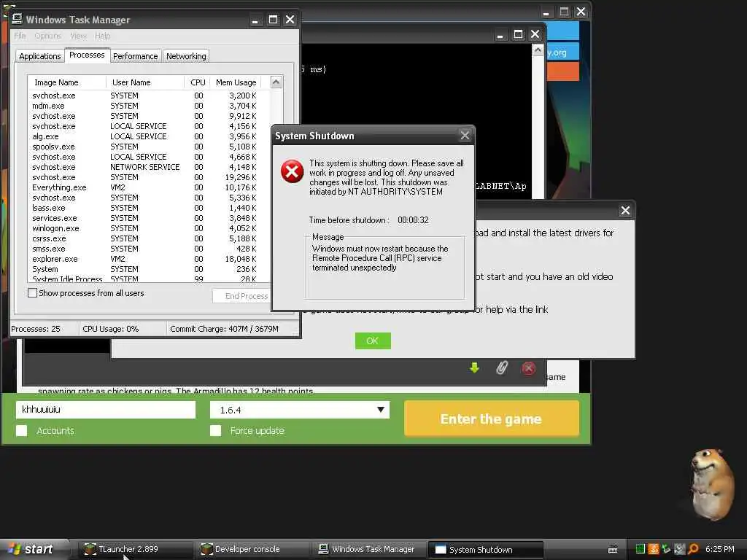This screenshot has width=747, height=560.
Task: Select the spoolsv.exe process row
Action: click(149, 146)
